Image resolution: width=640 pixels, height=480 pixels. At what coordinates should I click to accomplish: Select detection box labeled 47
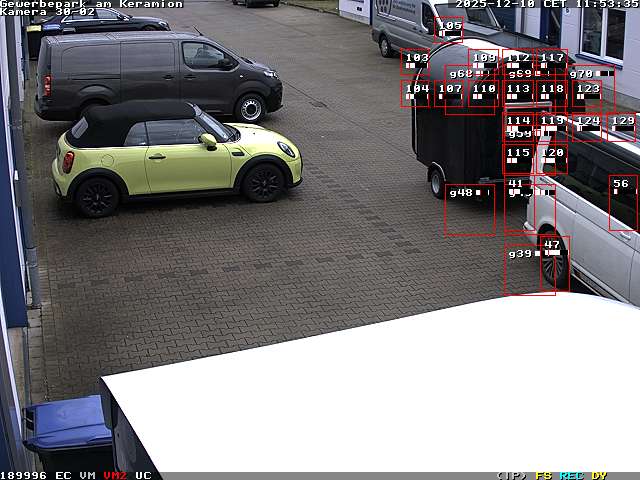coord(554,264)
